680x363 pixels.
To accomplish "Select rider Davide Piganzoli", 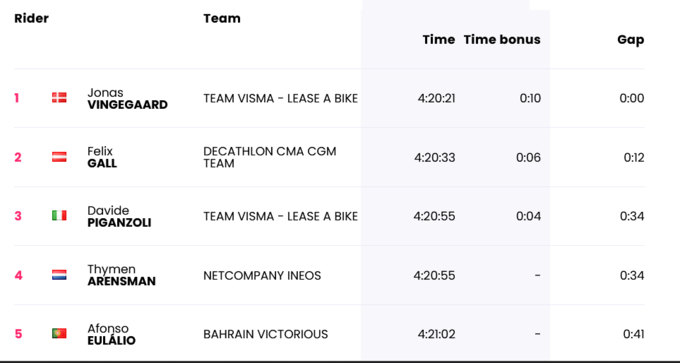I will (119, 216).
